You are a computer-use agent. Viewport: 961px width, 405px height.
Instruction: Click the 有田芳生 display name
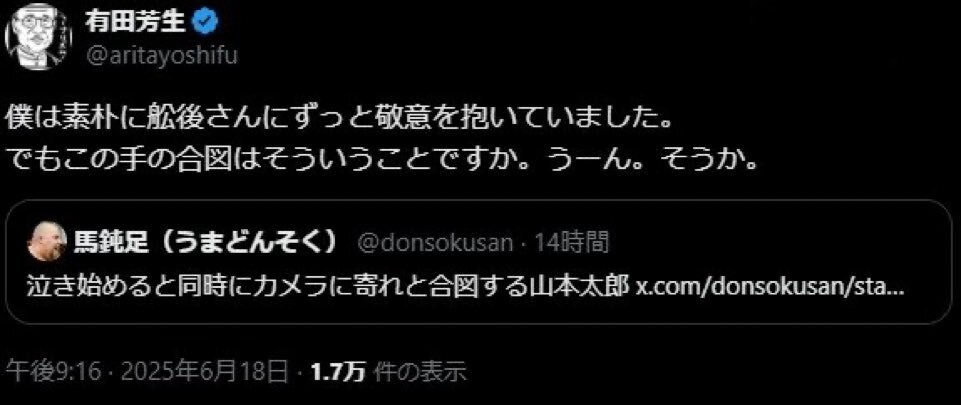137,23
